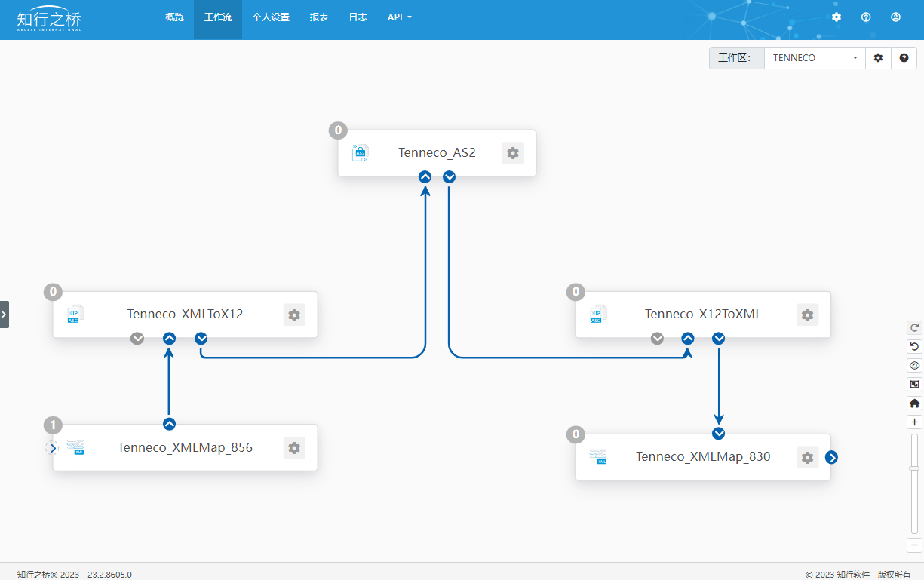This screenshot has height=580, width=924.
Task: Open Tenneco_XMLToX12 connector settings gear
Action: click(294, 315)
